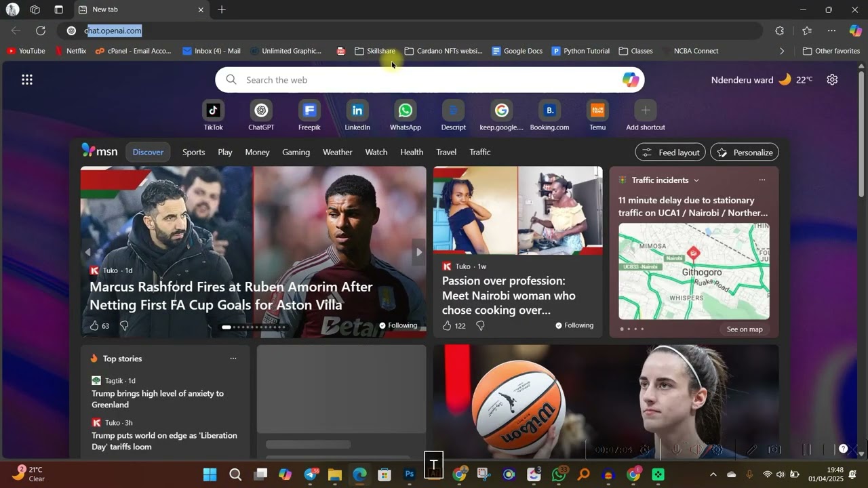
Task: Open YouTube bookmark in favorites bar
Action: [26, 51]
